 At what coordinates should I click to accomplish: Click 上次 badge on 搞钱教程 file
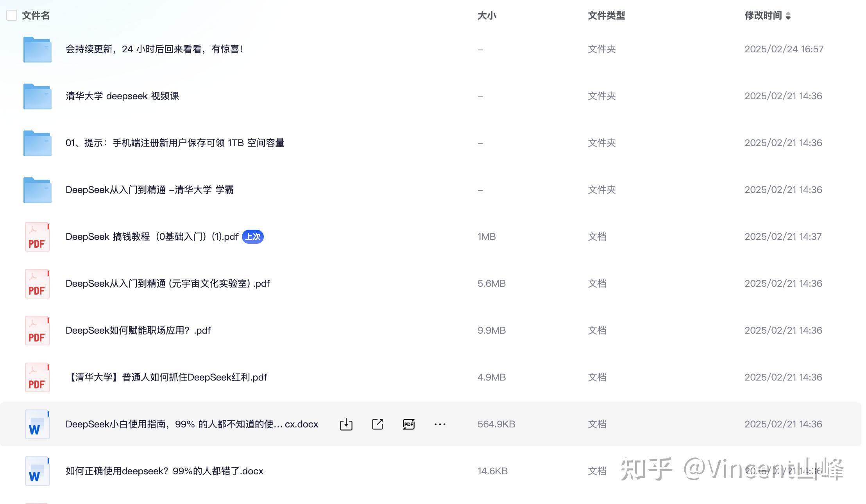pyautogui.click(x=253, y=237)
